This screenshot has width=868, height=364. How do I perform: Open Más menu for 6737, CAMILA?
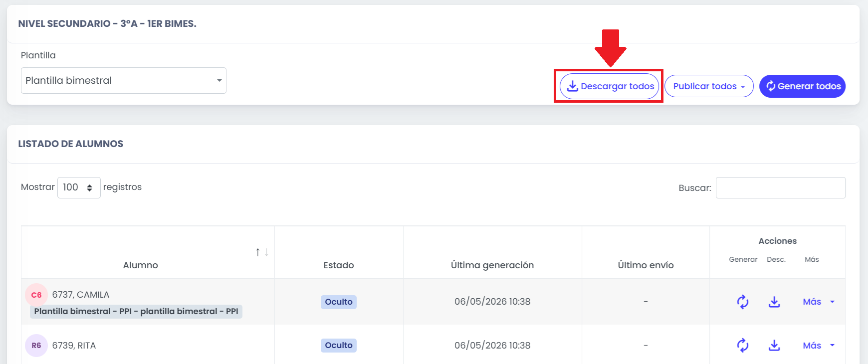point(818,302)
